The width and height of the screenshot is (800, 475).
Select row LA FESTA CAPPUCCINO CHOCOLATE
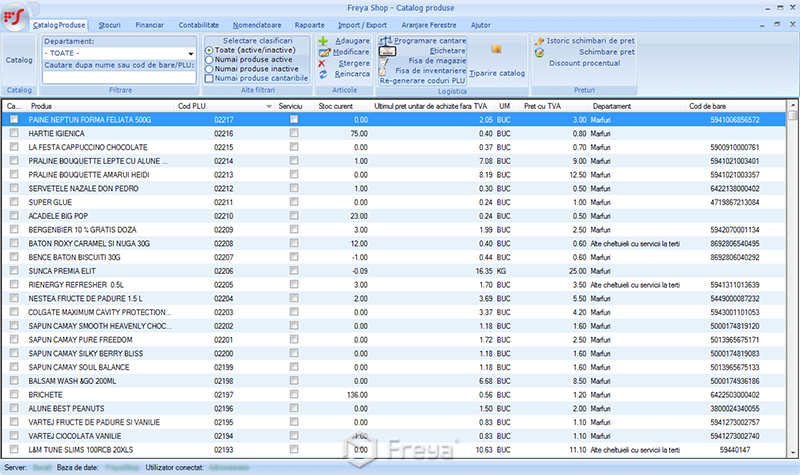[393, 147]
